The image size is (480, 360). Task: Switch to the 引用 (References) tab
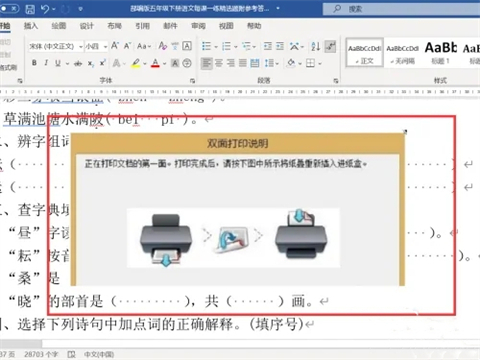pyautogui.click(x=142, y=26)
